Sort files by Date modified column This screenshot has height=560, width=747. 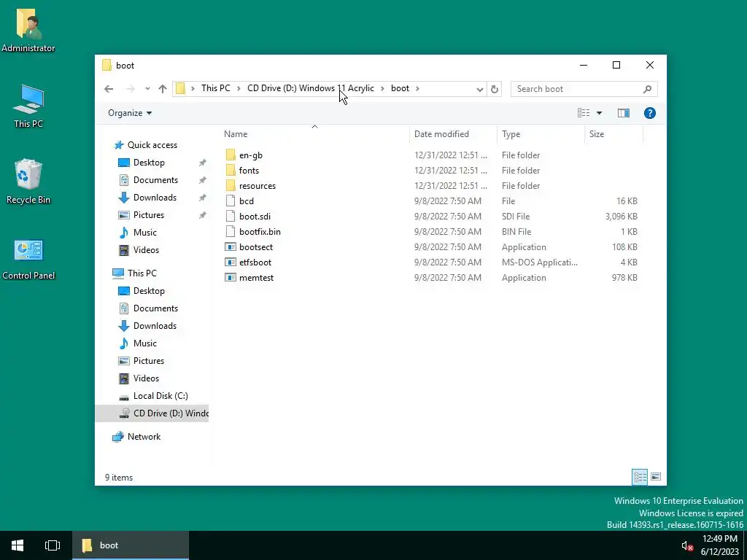[453, 134]
